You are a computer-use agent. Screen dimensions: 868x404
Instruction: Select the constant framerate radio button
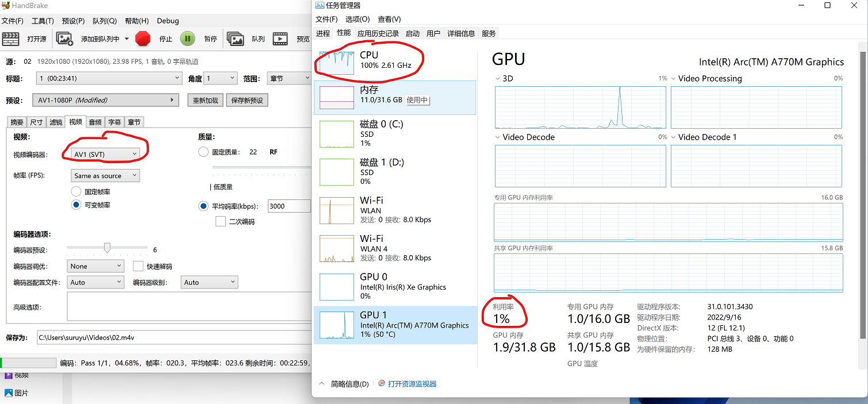76,192
